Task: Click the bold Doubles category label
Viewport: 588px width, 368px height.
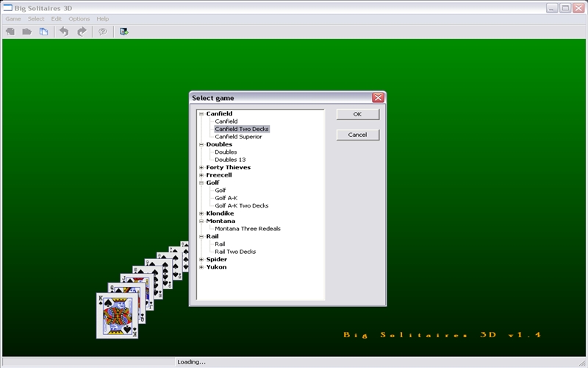Action: (219, 144)
